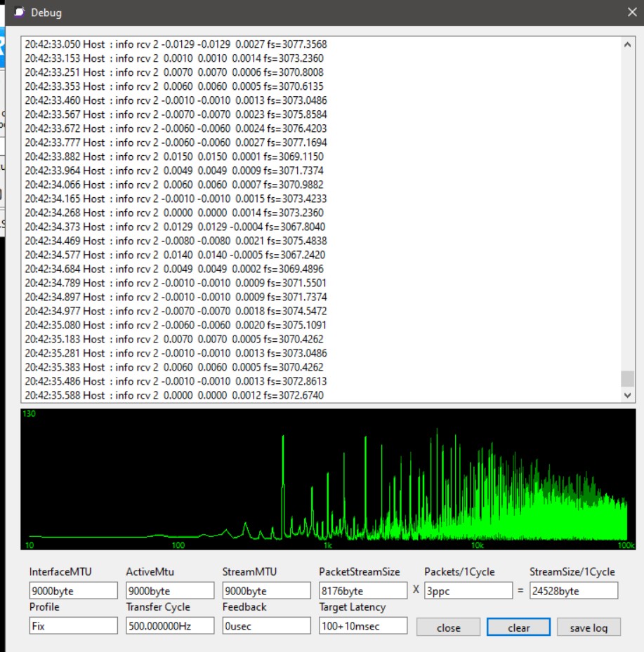Viewport: 644px width, 652px height.
Task: Click the log scrollbar thumb
Action: coord(627,378)
